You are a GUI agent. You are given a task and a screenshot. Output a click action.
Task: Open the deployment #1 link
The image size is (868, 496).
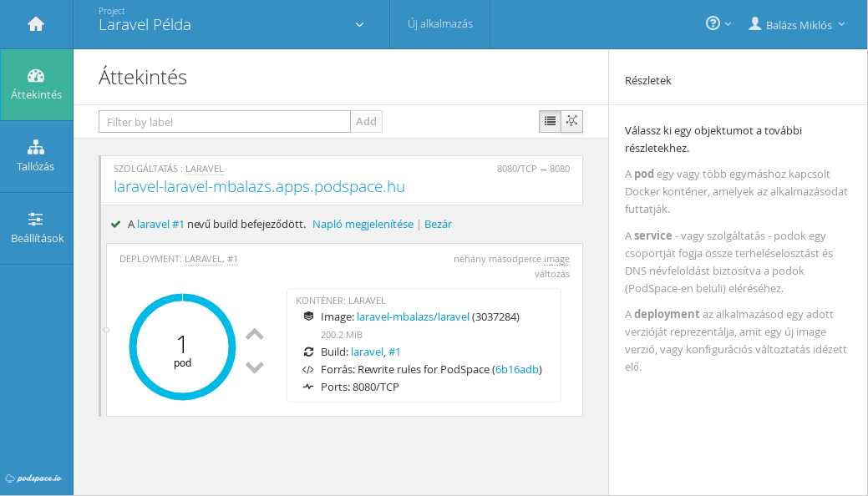[232, 259]
